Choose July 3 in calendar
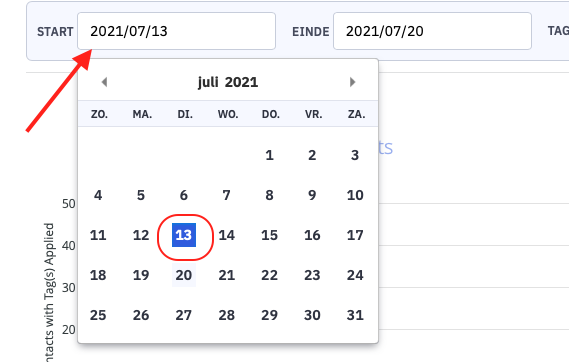This screenshot has width=569, height=362. [355, 155]
